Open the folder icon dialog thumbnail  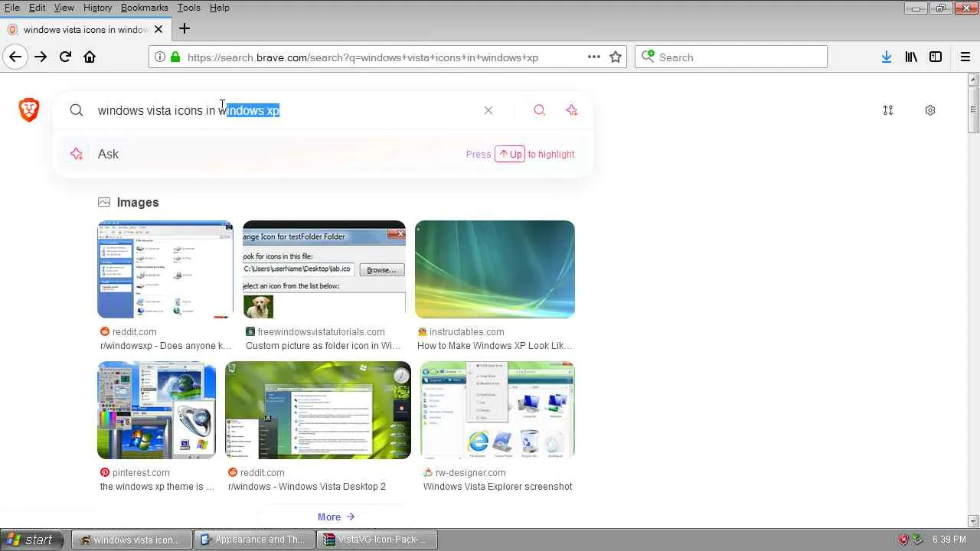point(324,269)
